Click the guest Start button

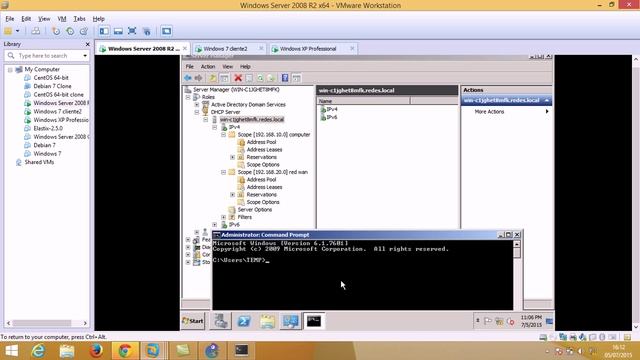193,321
